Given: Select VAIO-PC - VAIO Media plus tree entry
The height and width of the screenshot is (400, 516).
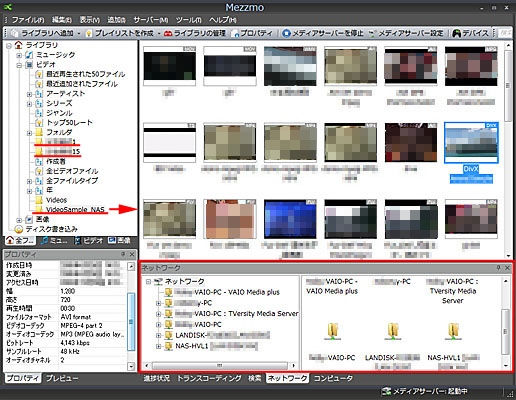Looking at the screenshot, I should coord(227,292).
